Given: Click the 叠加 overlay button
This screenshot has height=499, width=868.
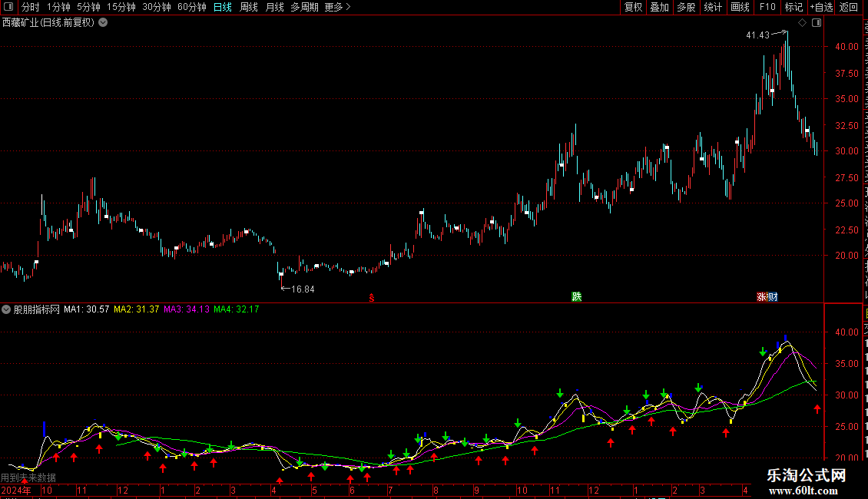Looking at the screenshot, I should coord(659,7).
